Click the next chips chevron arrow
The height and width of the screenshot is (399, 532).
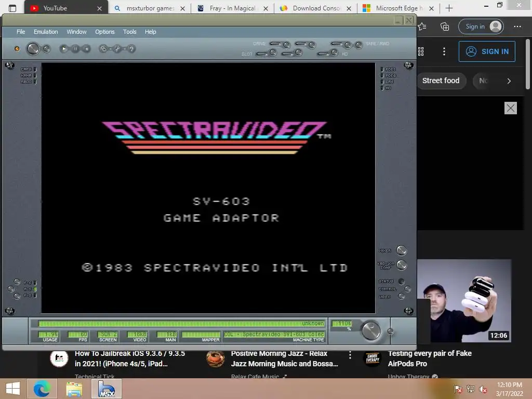509,81
